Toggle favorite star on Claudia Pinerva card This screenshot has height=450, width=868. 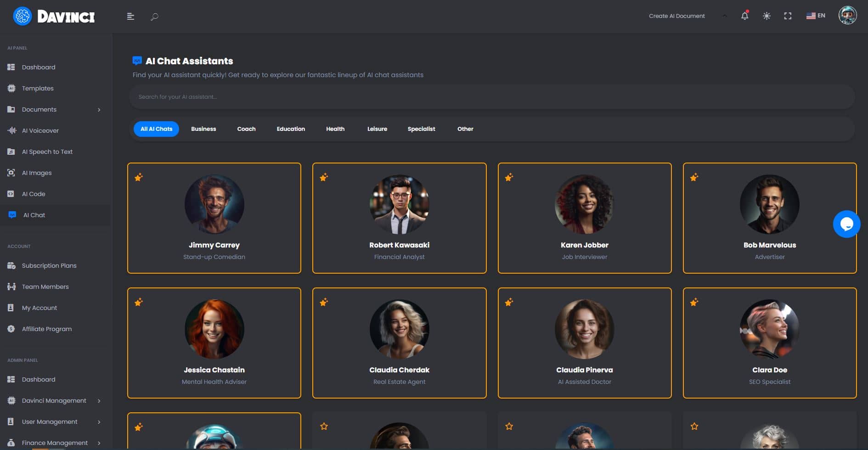(509, 302)
